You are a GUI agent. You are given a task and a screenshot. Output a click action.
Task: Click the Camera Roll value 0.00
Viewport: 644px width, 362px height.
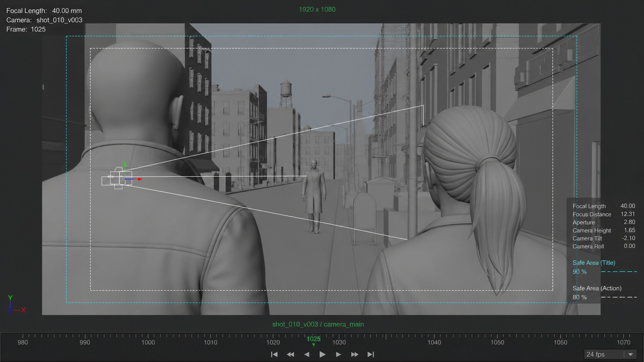(629, 246)
